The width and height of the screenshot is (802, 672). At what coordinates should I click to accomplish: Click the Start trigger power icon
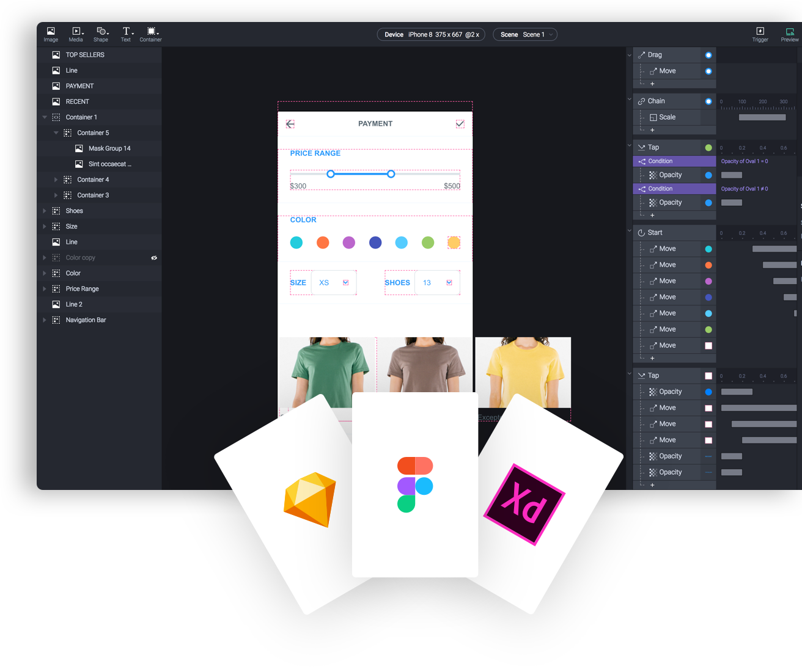tap(642, 233)
